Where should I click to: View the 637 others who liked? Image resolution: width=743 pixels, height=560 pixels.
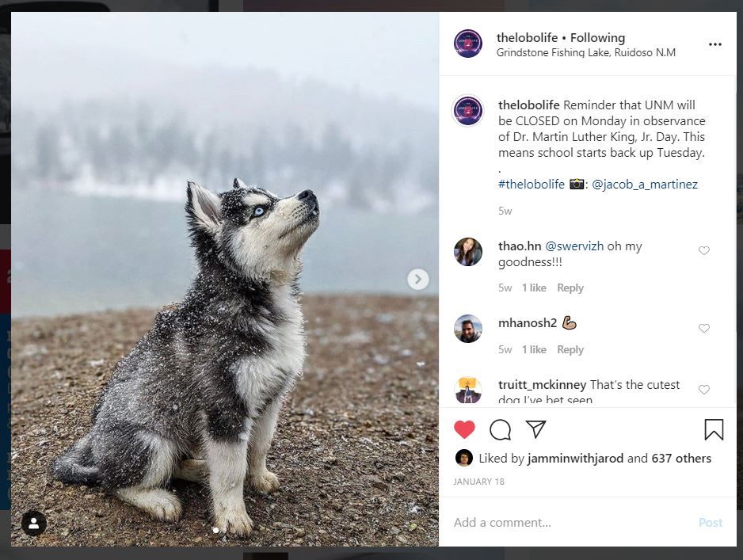point(681,458)
